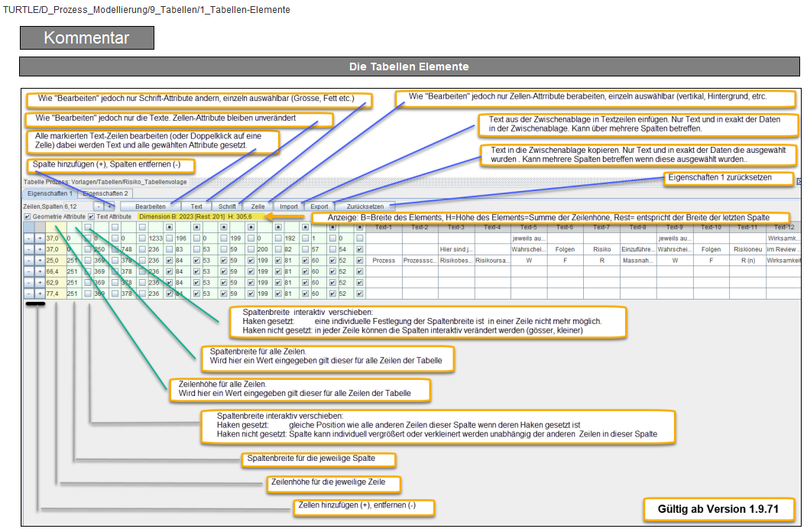Click the Text-10 column header
This screenshot has width=807, height=532.
(711, 227)
